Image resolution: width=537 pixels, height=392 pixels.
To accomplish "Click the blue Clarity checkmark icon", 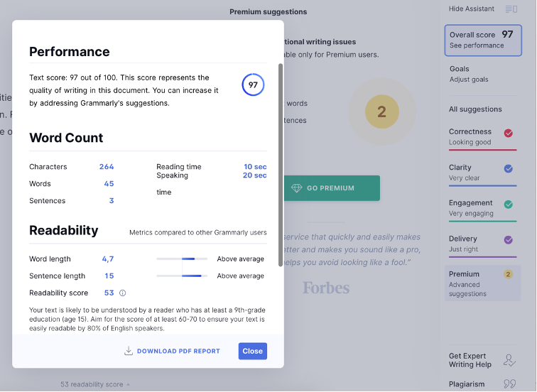I will click(509, 169).
